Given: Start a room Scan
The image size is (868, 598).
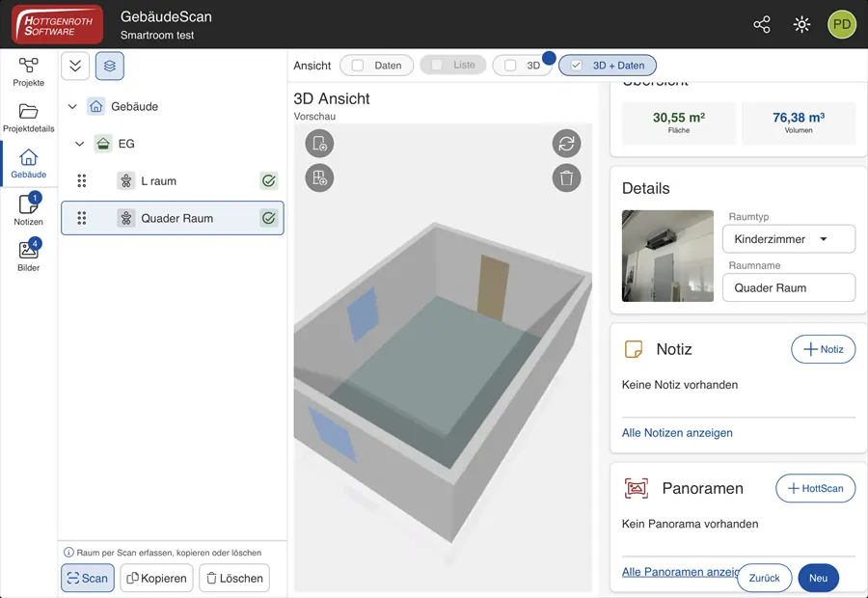Looking at the screenshot, I should [88, 578].
